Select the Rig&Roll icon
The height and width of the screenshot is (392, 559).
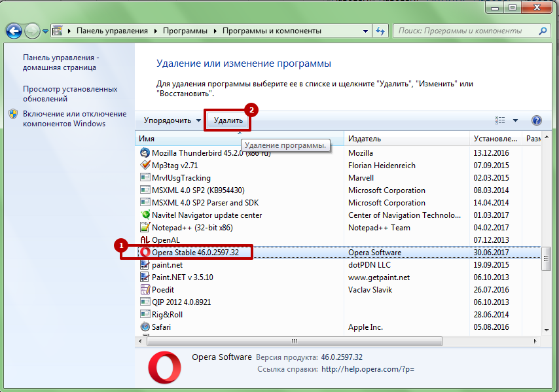point(145,314)
